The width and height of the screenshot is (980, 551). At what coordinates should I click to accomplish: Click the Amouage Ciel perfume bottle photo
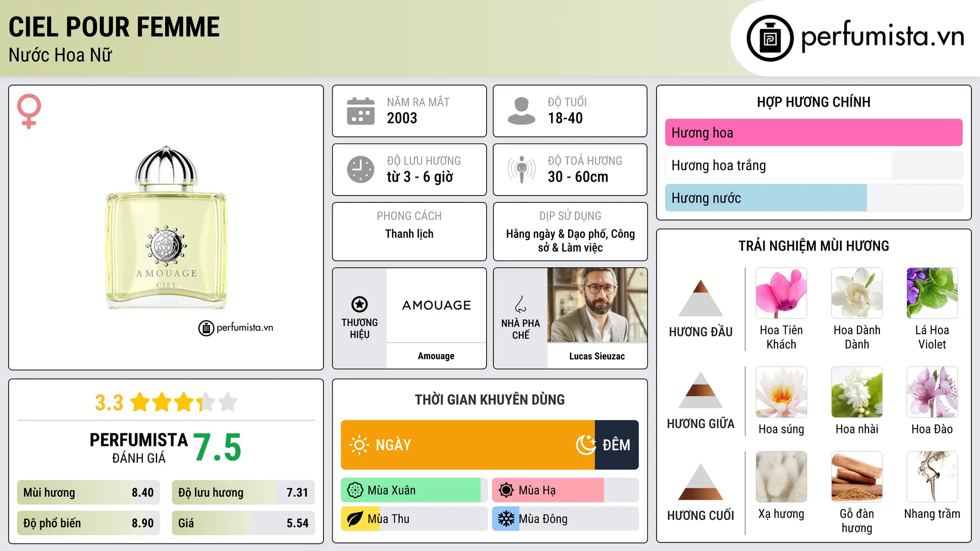[167, 228]
